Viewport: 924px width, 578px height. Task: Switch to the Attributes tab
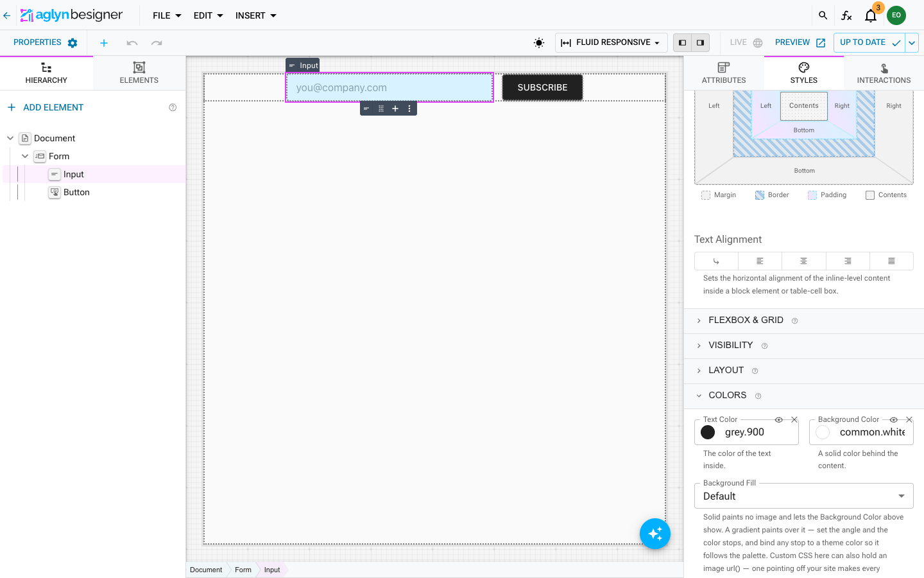click(x=724, y=73)
